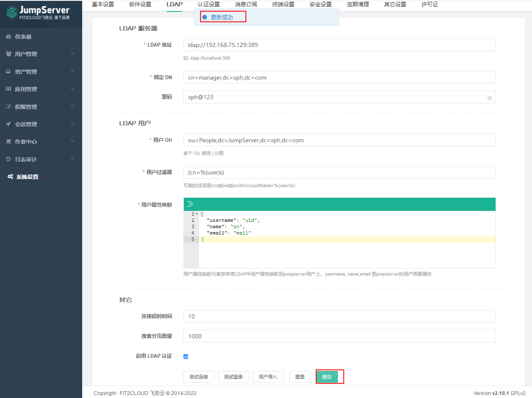Click the 用户导入 button
Viewport: 532px width, 398px height.
click(x=268, y=377)
